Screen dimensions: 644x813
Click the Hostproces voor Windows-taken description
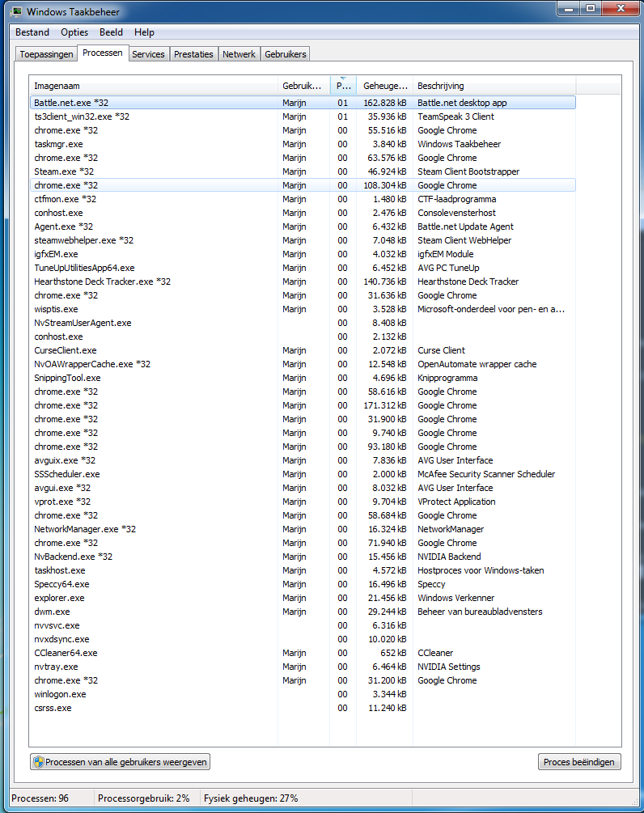point(481,570)
